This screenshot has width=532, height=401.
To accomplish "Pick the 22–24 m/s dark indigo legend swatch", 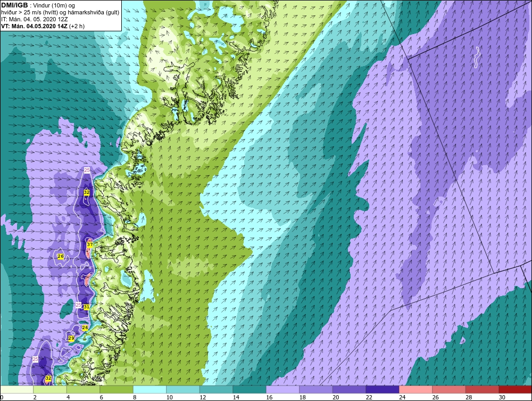I will [383, 389].
